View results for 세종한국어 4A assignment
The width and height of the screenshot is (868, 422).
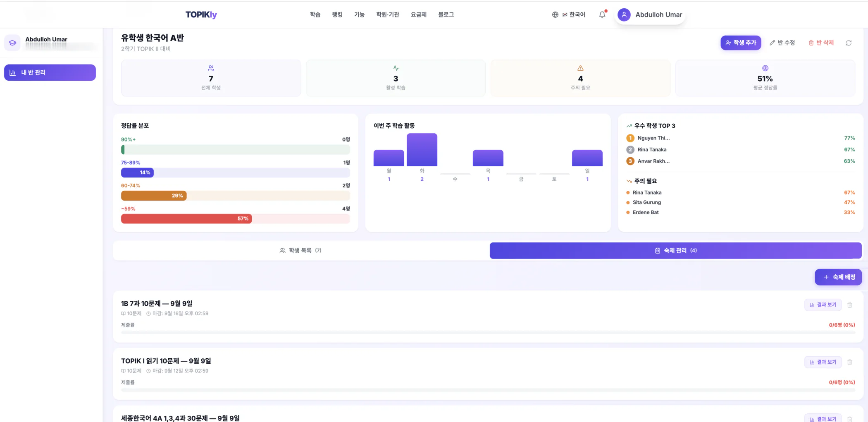[x=823, y=419]
